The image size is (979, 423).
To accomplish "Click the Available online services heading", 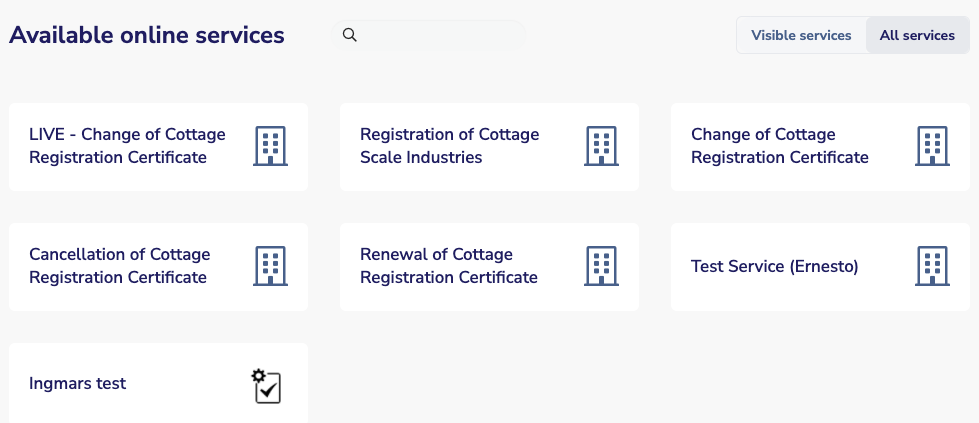I will (147, 35).
